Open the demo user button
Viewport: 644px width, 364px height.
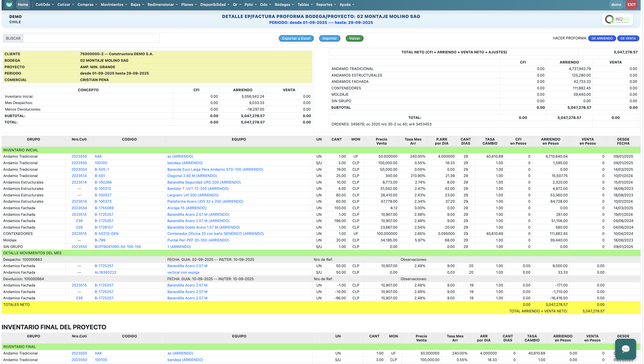coord(616,5)
